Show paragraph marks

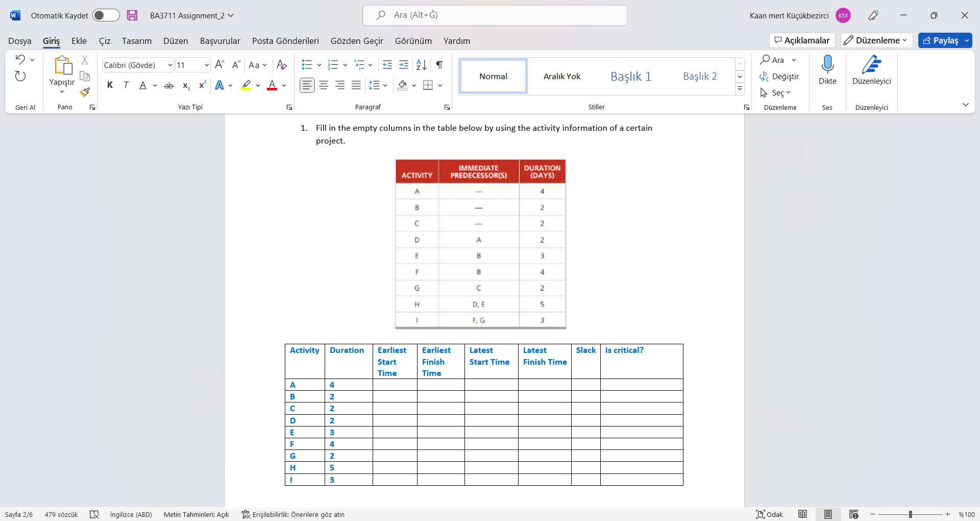[439, 65]
